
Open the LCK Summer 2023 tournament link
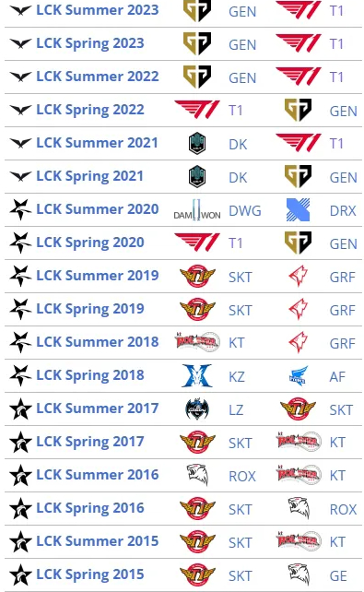click(98, 10)
